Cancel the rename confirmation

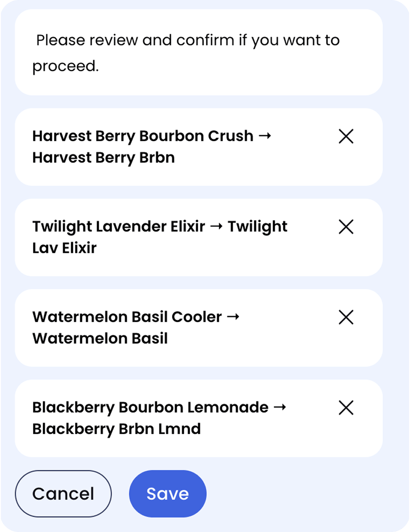(x=63, y=494)
